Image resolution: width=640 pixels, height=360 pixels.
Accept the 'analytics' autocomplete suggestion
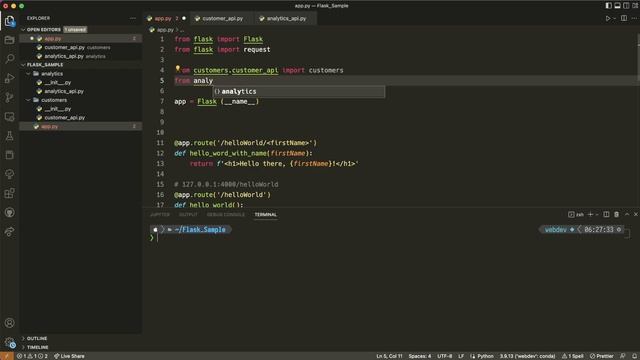[299, 91]
